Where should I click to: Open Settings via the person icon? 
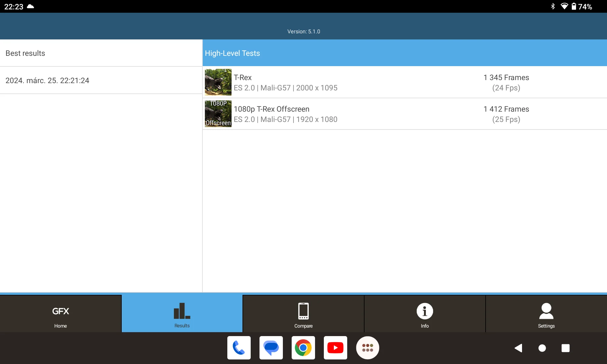[546, 312]
